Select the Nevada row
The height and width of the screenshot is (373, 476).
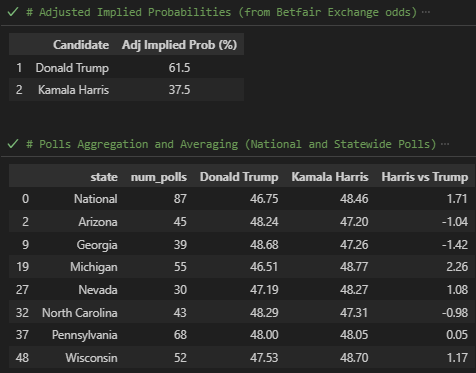point(242,290)
